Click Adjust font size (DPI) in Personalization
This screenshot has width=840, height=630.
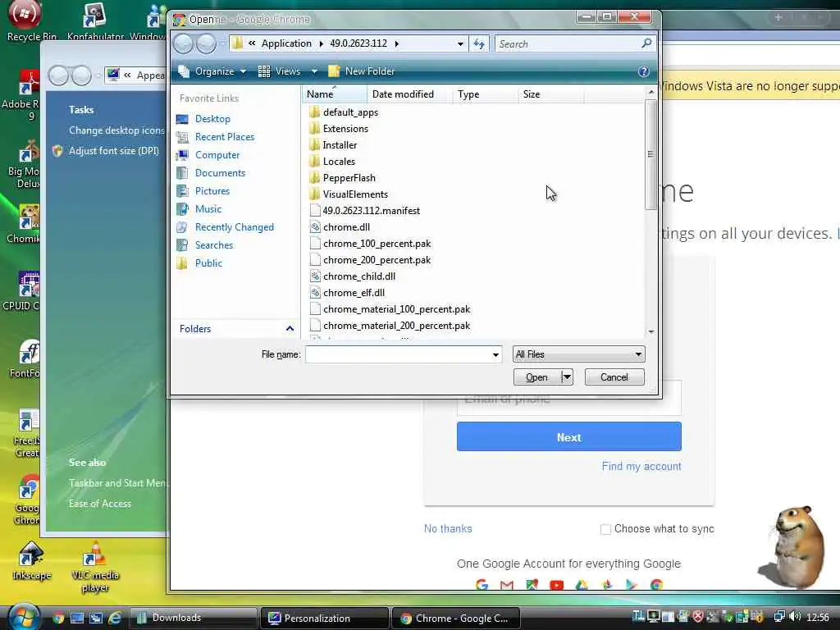click(x=113, y=151)
